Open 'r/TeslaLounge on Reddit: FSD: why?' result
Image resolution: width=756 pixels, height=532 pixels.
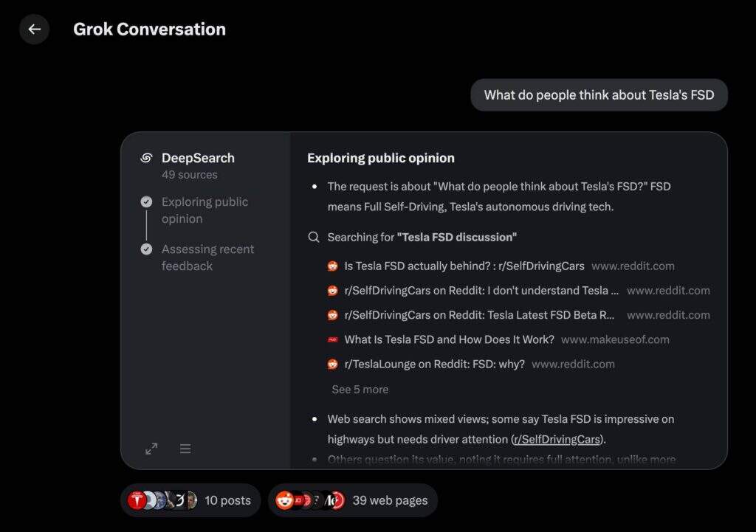434,365
